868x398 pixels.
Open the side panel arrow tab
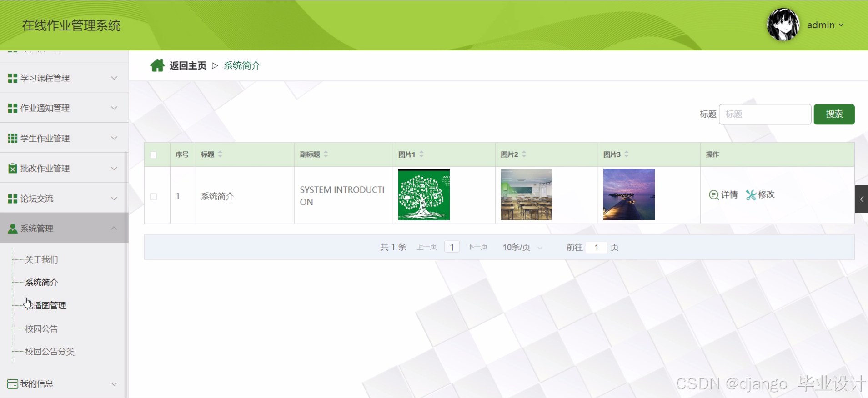click(x=861, y=199)
